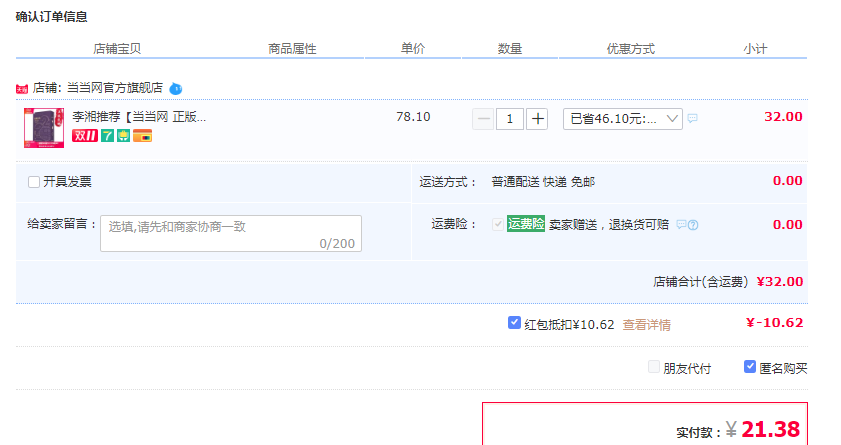The image size is (841, 445).
Task: Uncheck the 匿名购买 checkbox
Action: 750,367
